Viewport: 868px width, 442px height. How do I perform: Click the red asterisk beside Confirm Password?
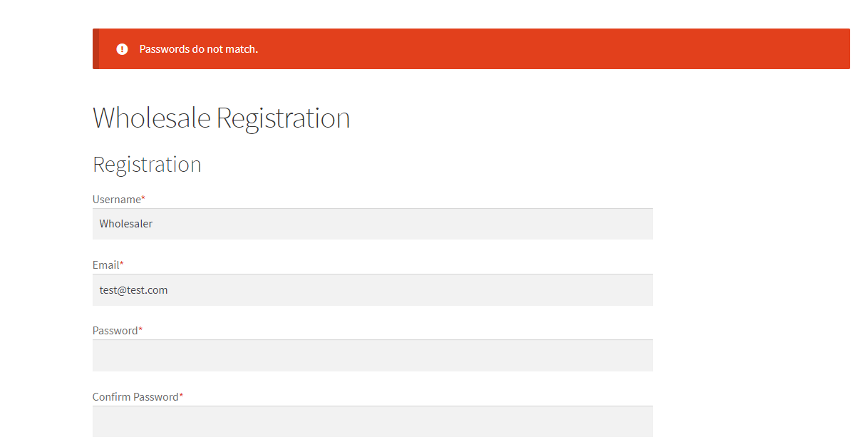[181, 396]
